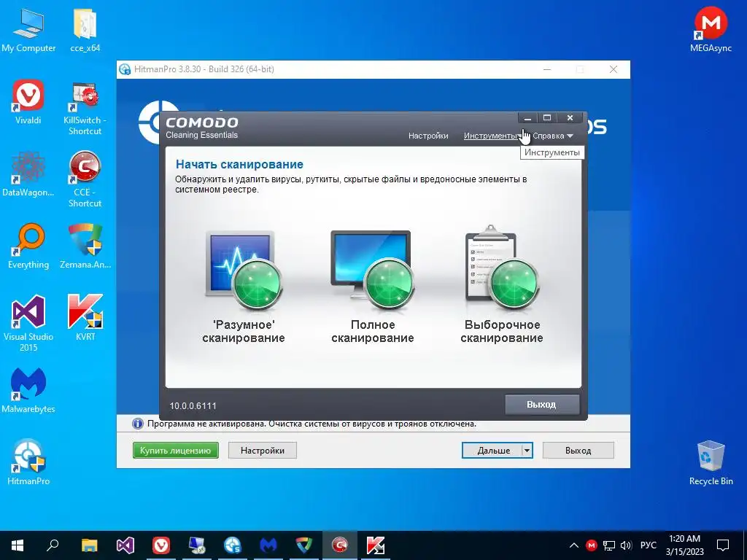The height and width of the screenshot is (560, 747).
Task: Open clock showing 1:20 AM
Action: pos(684,545)
